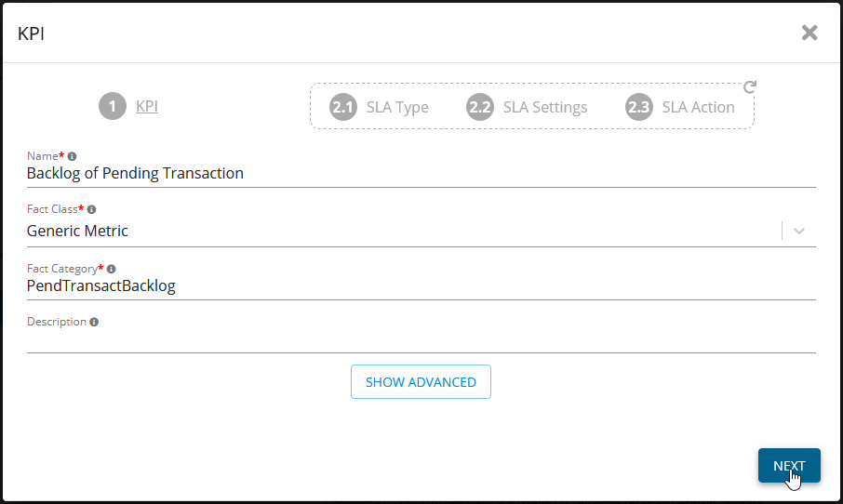The width and height of the screenshot is (843, 504).
Task: Click the NEXT button
Action: pos(789,466)
